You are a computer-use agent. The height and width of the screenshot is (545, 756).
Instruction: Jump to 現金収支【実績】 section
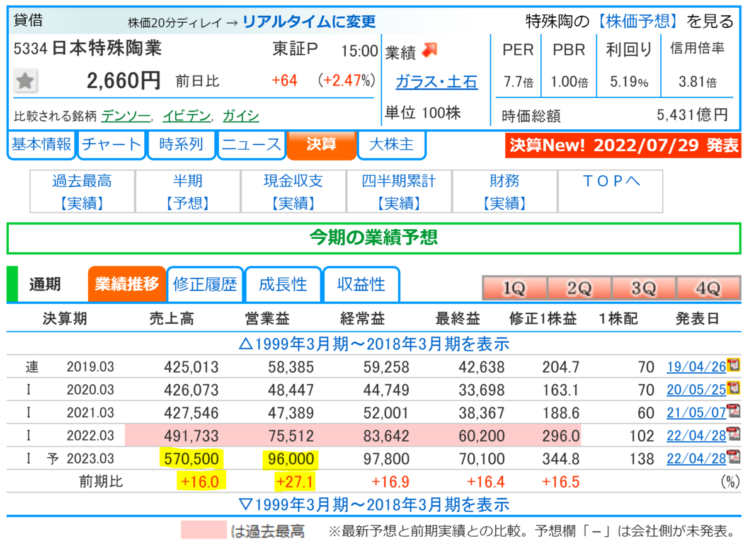pos(293,192)
